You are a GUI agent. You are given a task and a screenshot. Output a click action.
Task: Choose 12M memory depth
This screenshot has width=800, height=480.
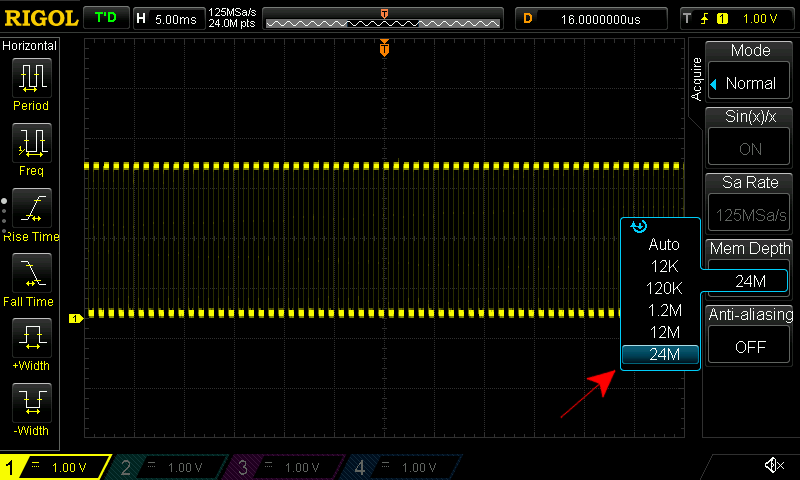point(664,332)
